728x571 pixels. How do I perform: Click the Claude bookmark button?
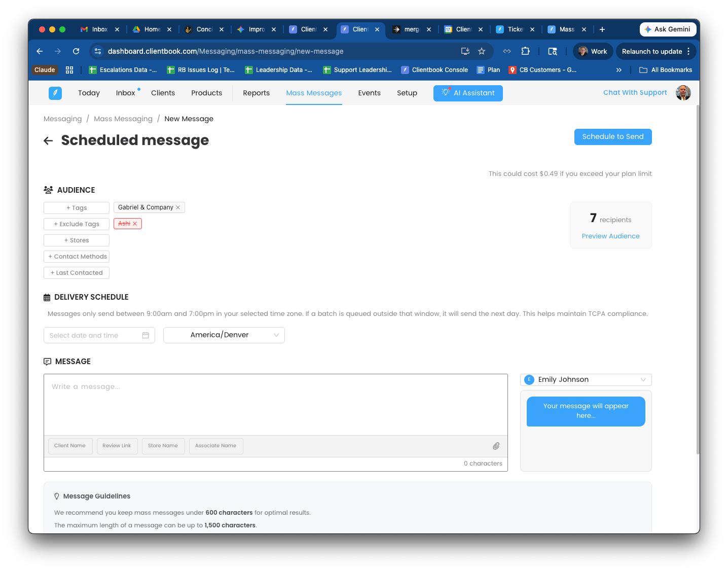pyautogui.click(x=45, y=70)
